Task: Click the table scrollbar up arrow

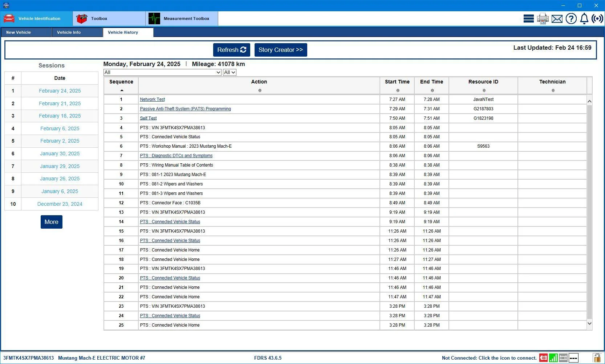Action: click(589, 101)
